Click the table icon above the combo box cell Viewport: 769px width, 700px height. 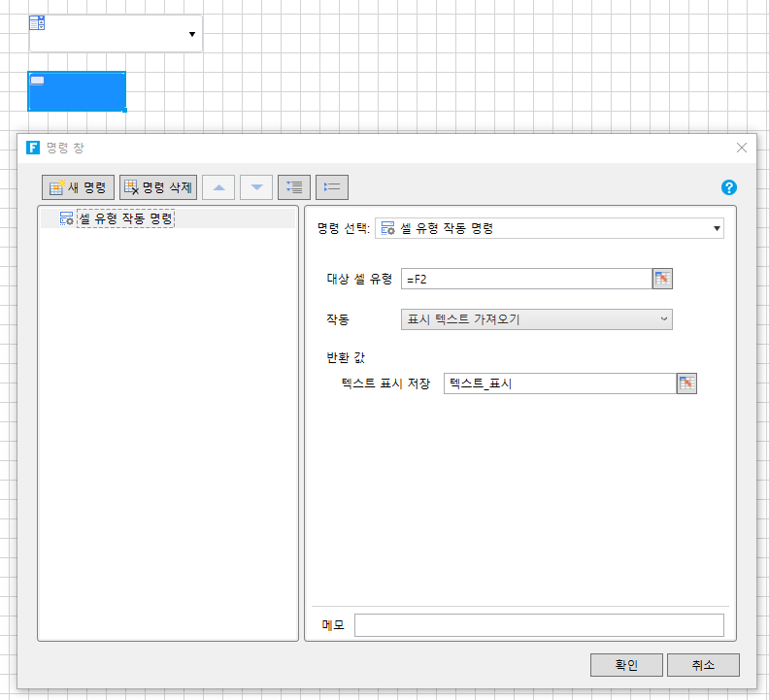[x=37, y=23]
